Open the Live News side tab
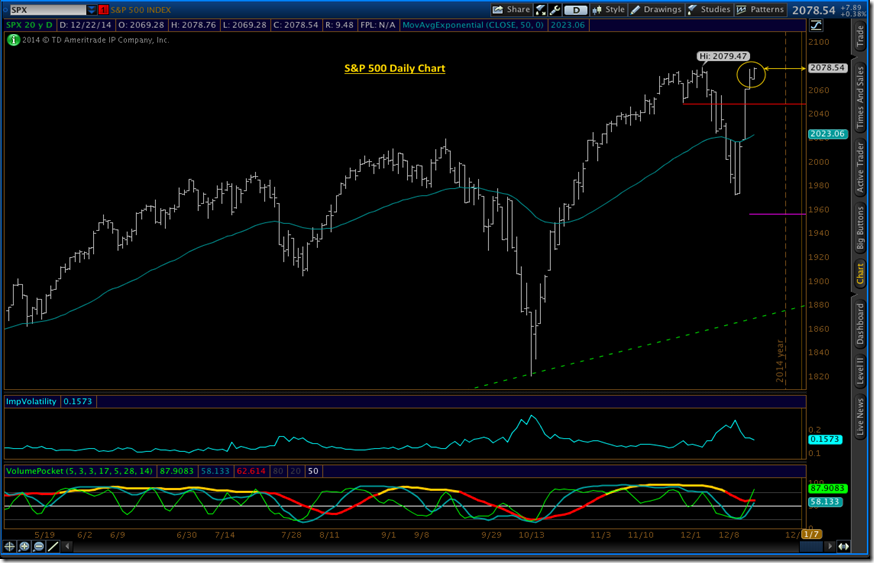Screen dimensions: 874x563 [x=860, y=416]
